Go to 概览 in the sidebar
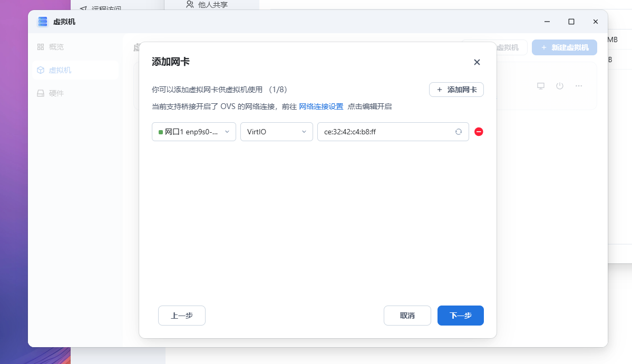Screen dimensions: 632x364 56,47
